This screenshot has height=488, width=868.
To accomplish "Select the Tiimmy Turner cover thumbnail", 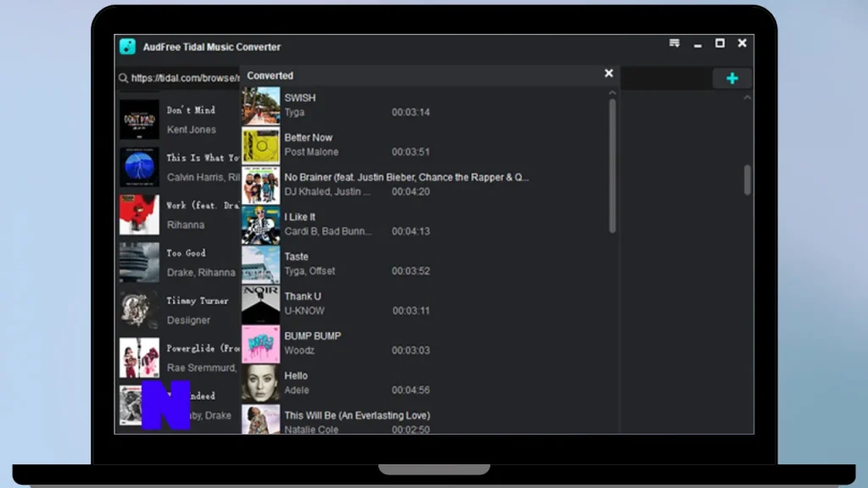I will coord(139,310).
